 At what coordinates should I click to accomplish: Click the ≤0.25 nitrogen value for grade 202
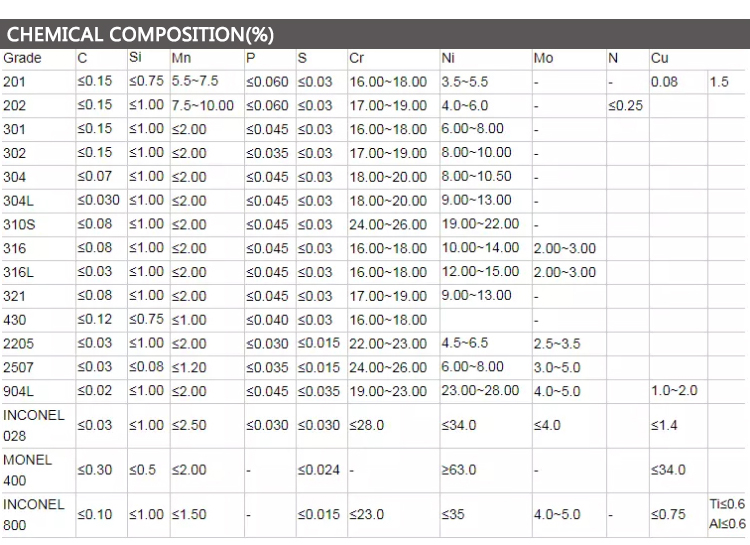(626, 105)
